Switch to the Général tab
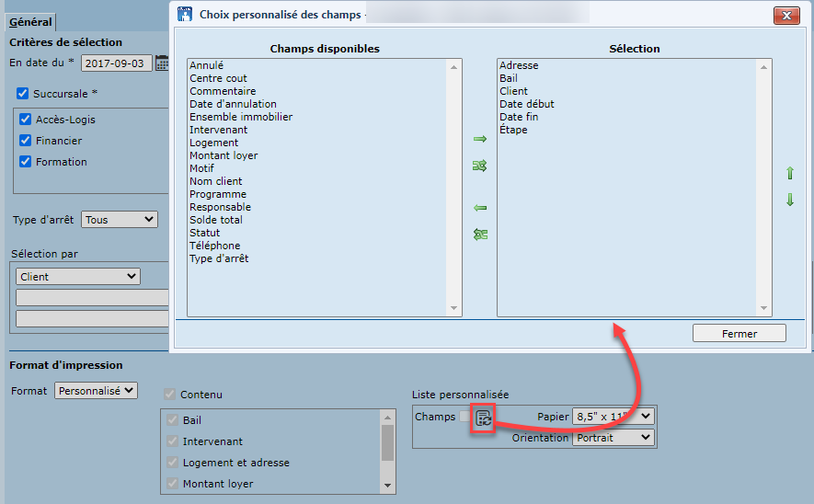814x504 pixels. click(30, 22)
